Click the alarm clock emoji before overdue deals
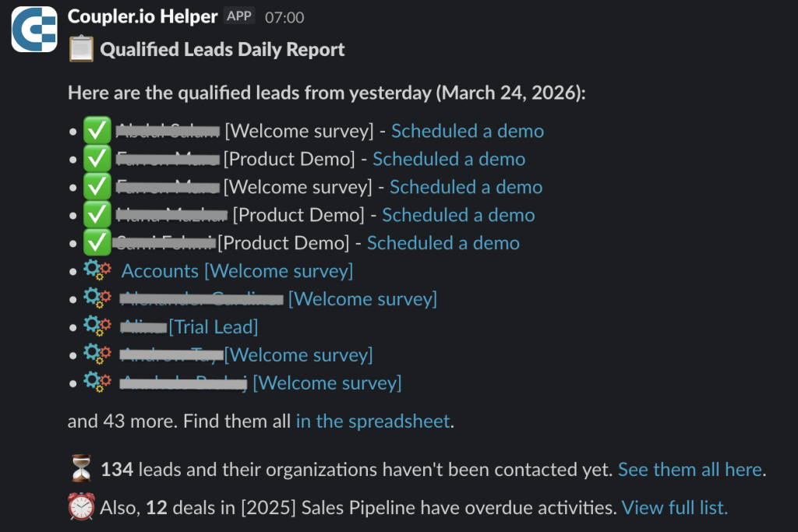The image size is (798, 532). click(81, 506)
